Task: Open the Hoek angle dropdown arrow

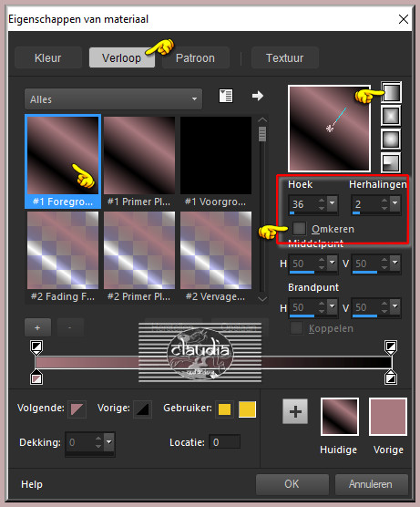Action: pos(333,203)
